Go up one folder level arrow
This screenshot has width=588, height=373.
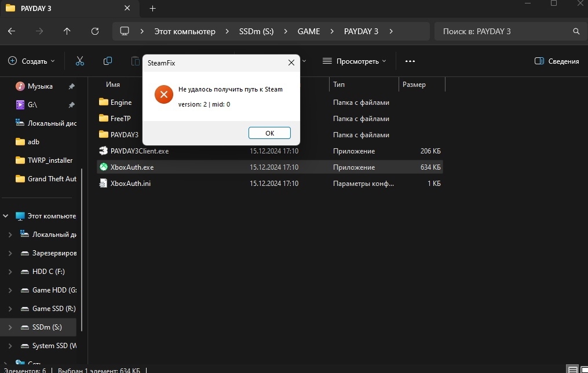67,31
